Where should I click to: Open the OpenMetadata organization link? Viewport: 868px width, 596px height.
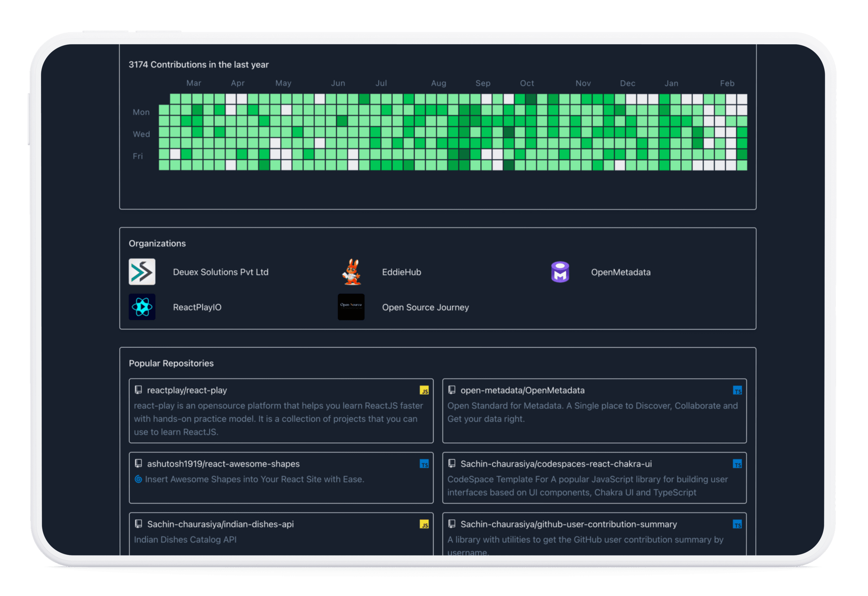620,272
